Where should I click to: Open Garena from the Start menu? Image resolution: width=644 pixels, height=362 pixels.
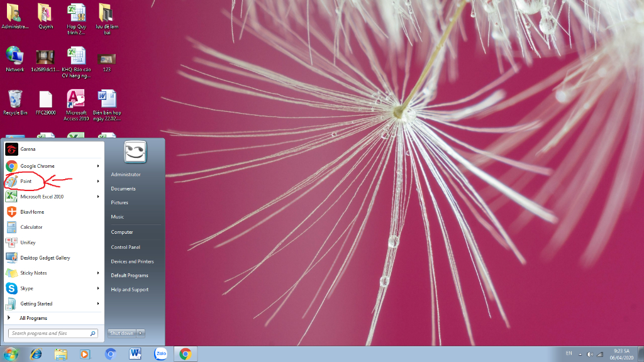pos(53,150)
